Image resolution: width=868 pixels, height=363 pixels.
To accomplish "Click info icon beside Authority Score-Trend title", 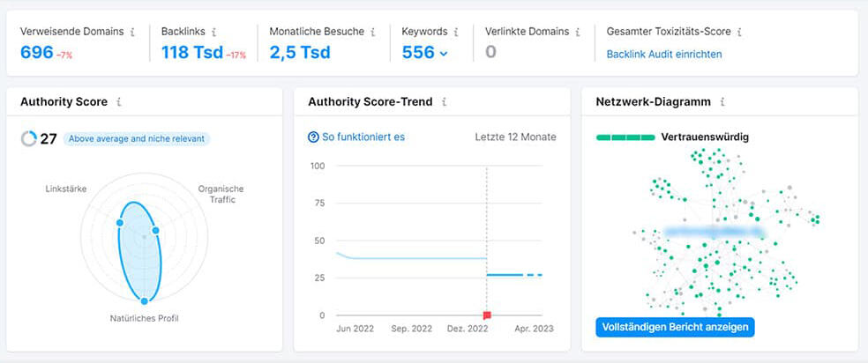I will pyautogui.click(x=444, y=102).
